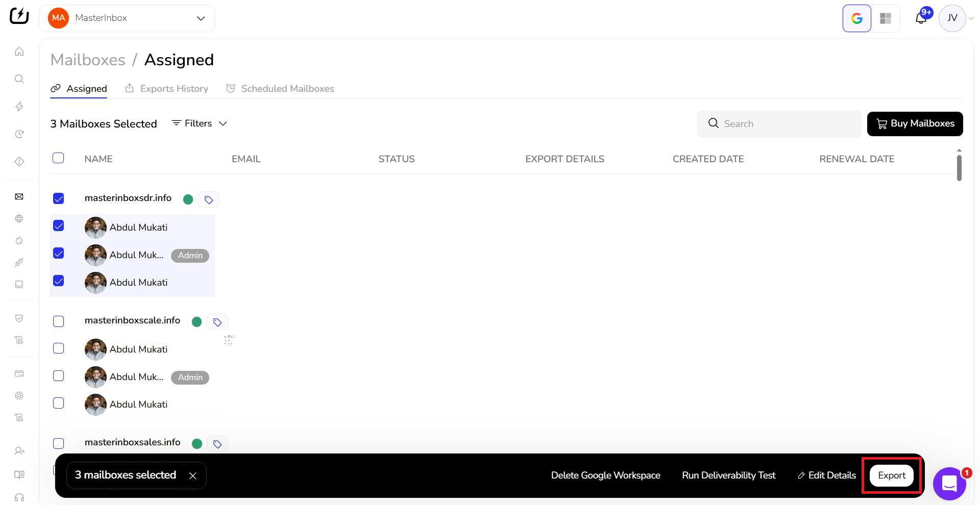The image size is (980, 505).
Task: Open the JV user profile menu
Action: click(952, 18)
